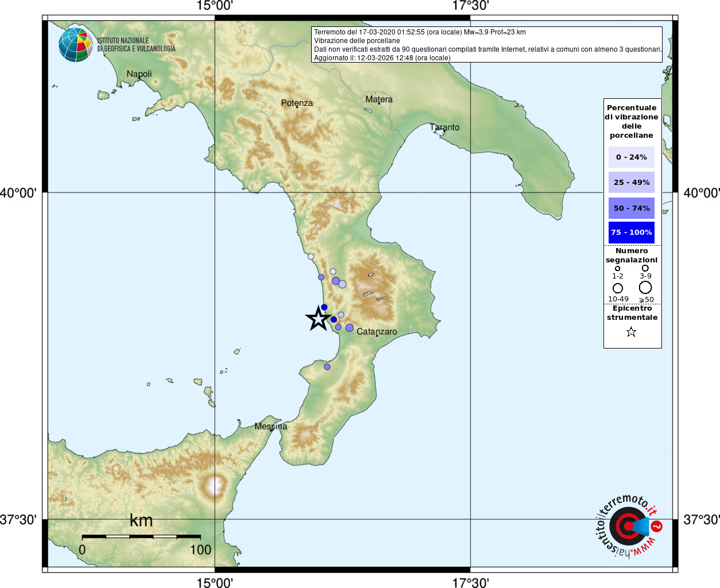The image size is (720, 588).
Task: Click the Messina city label
Action: point(271,427)
